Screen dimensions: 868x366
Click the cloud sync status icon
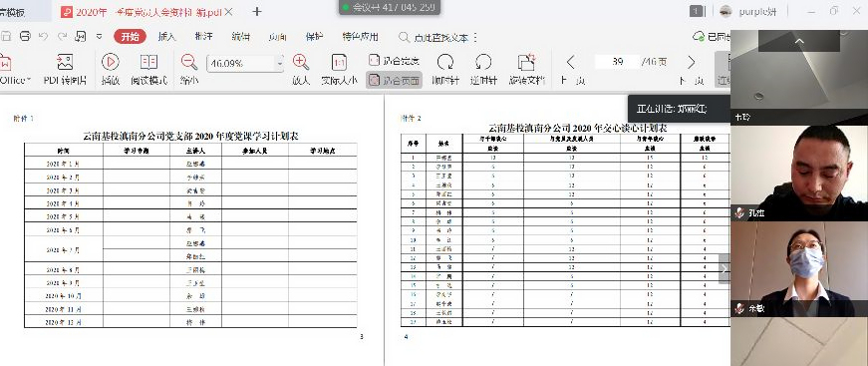(x=699, y=37)
